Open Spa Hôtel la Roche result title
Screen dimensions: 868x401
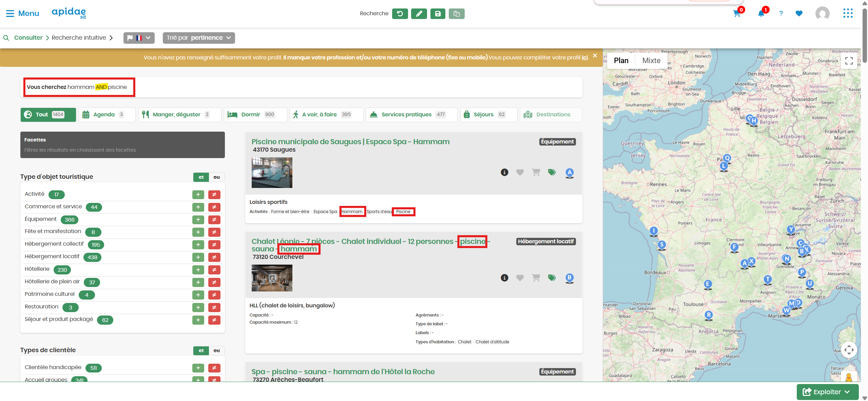pyautogui.click(x=343, y=372)
